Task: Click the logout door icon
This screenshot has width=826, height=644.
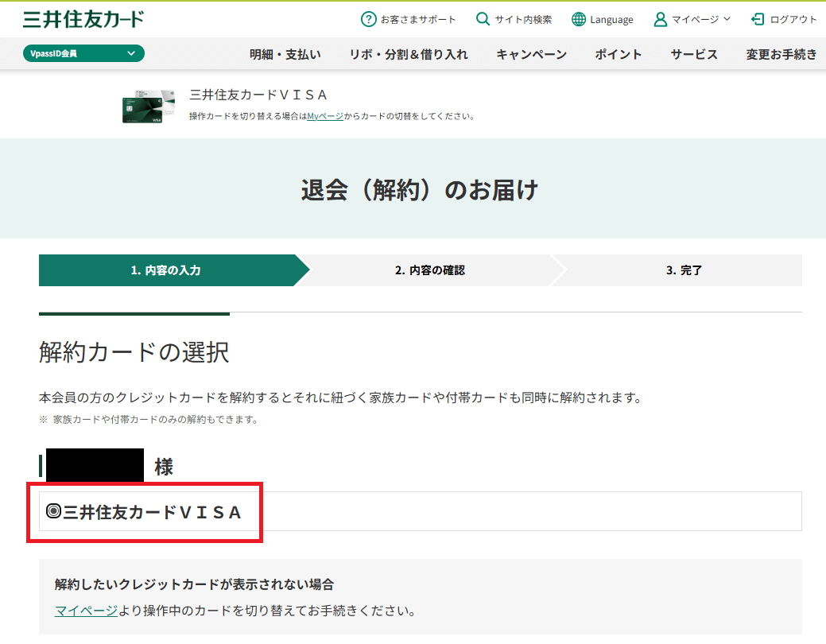Action: coord(758,19)
